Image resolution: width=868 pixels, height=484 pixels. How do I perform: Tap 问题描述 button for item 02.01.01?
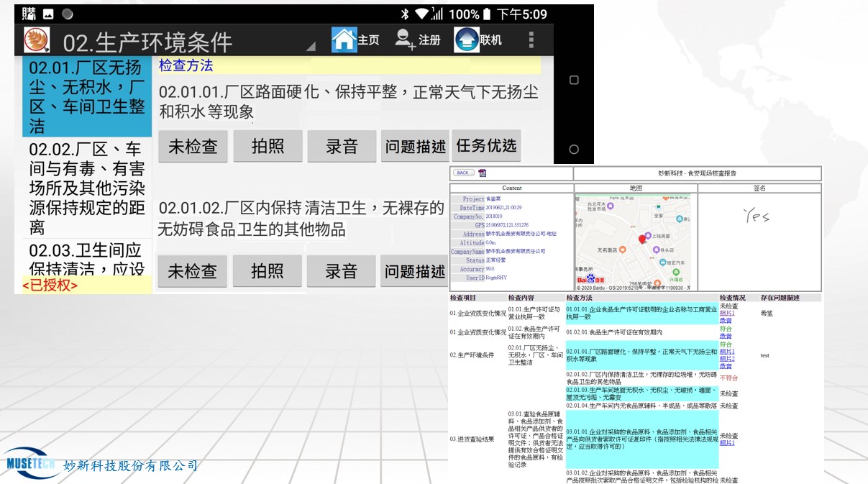click(x=415, y=146)
